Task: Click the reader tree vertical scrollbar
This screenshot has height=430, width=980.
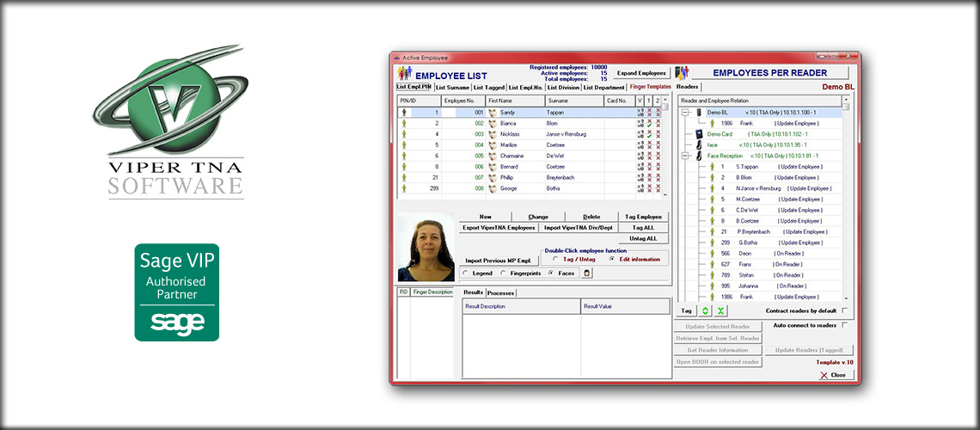Action: (846, 200)
